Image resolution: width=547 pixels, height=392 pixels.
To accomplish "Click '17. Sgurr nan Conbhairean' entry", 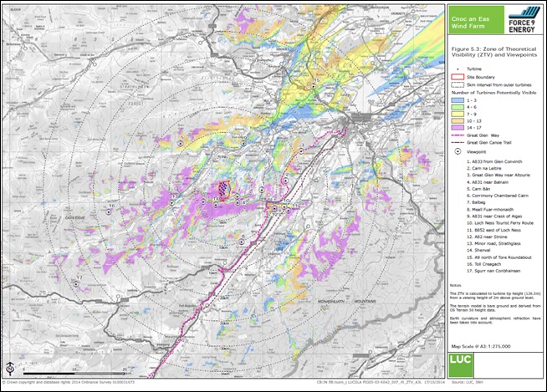I will [493, 271].
